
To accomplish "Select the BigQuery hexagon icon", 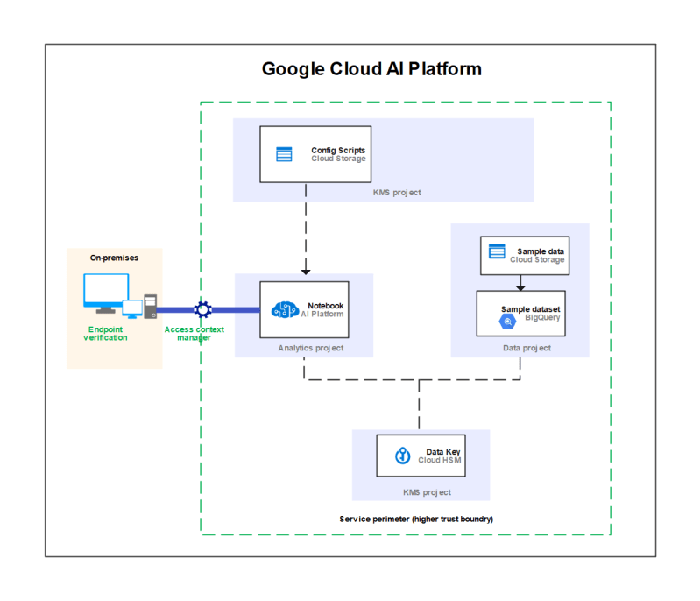I will coord(507,321).
